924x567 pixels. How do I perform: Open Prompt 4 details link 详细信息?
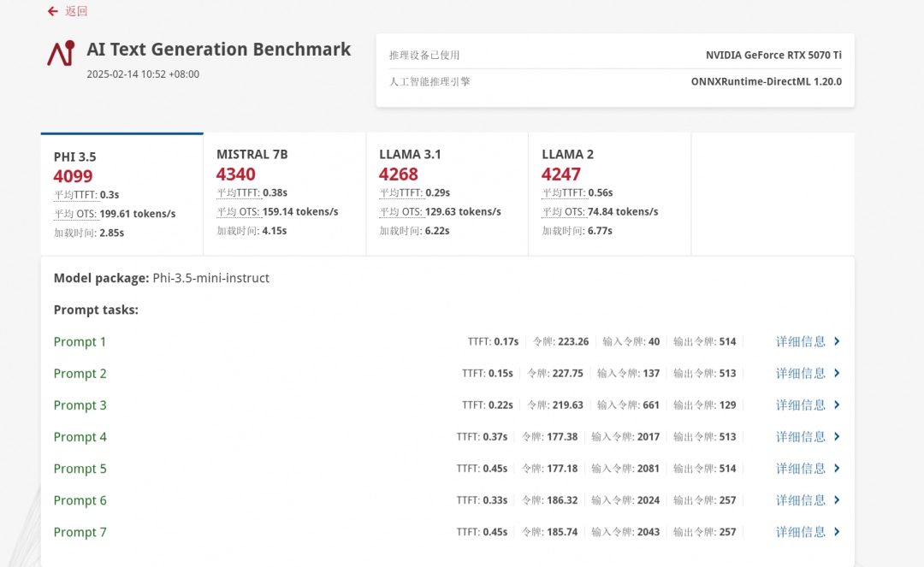(801, 437)
